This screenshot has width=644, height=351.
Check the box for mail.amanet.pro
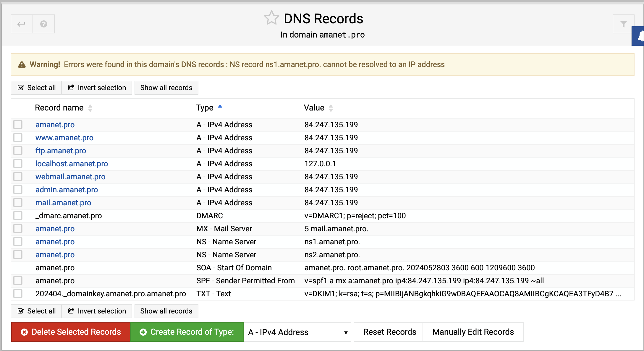[18, 203]
